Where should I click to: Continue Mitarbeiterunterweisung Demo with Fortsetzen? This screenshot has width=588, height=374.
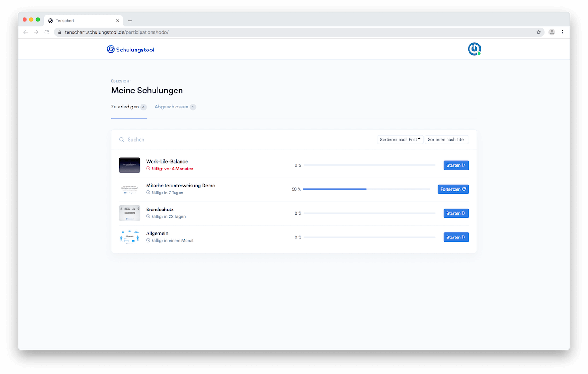click(x=453, y=189)
